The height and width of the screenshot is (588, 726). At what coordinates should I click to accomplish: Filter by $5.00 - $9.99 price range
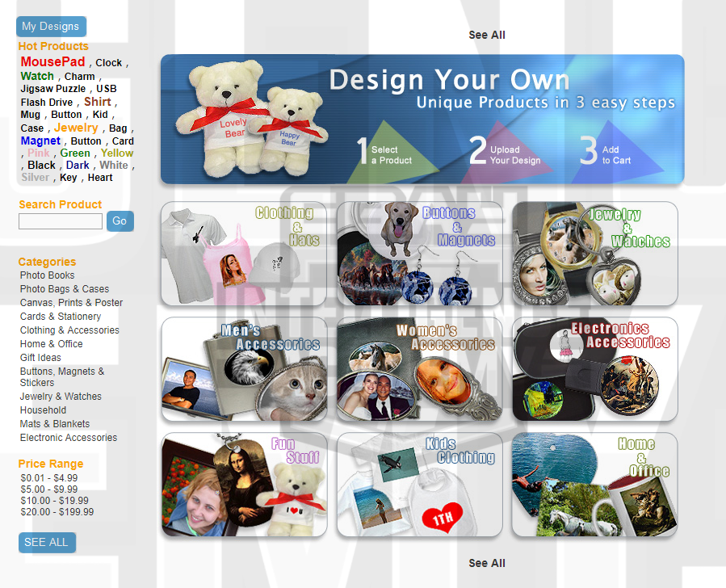coord(48,489)
